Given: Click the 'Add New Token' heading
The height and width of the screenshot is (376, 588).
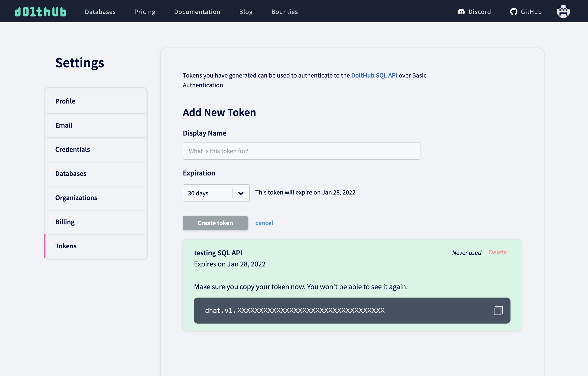Looking at the screenshot, I should [219, 112].
